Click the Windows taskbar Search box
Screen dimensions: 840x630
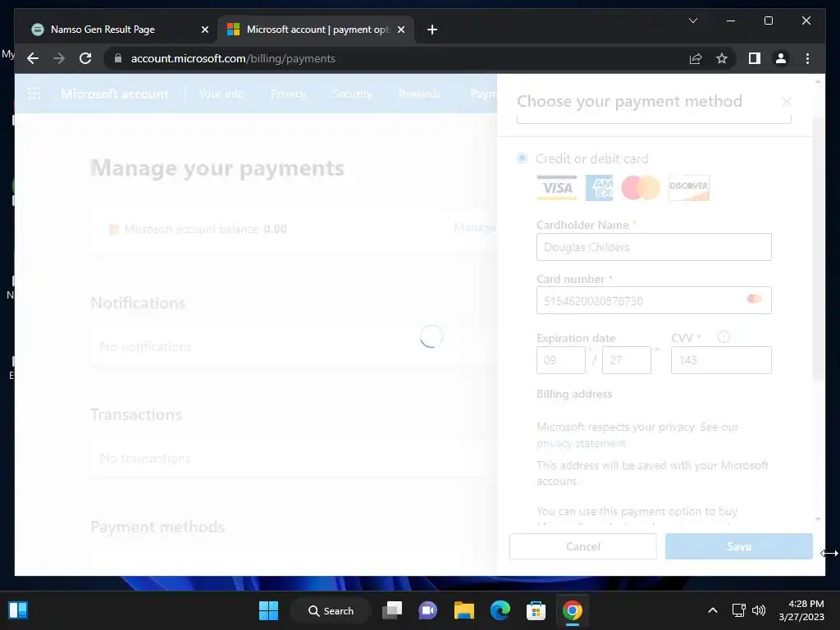(331, 610)
